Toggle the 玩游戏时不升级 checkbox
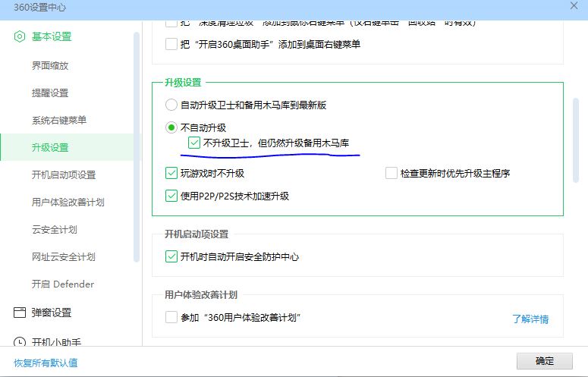588x377 pixels. [171, 173]
